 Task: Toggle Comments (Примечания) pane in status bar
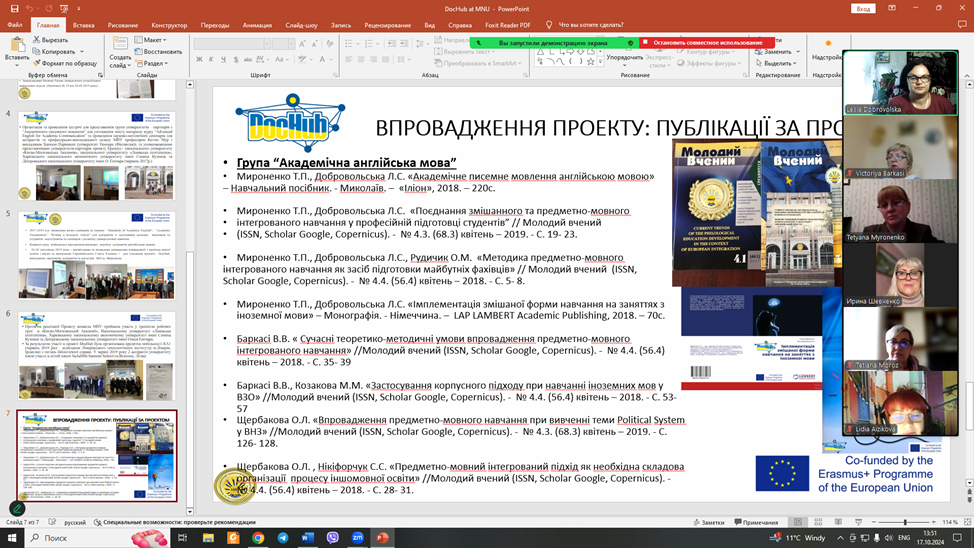click(755, 522)
